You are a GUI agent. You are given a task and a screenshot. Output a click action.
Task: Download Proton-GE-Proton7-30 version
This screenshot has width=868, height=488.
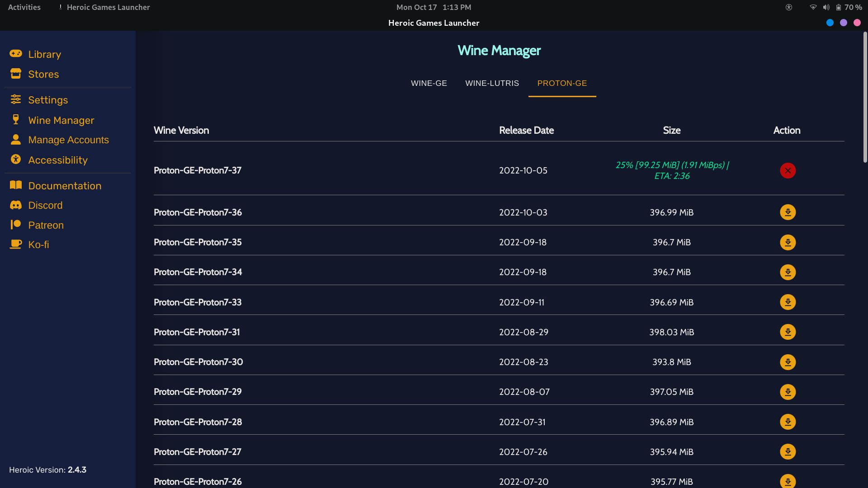[x=788, y=362]
